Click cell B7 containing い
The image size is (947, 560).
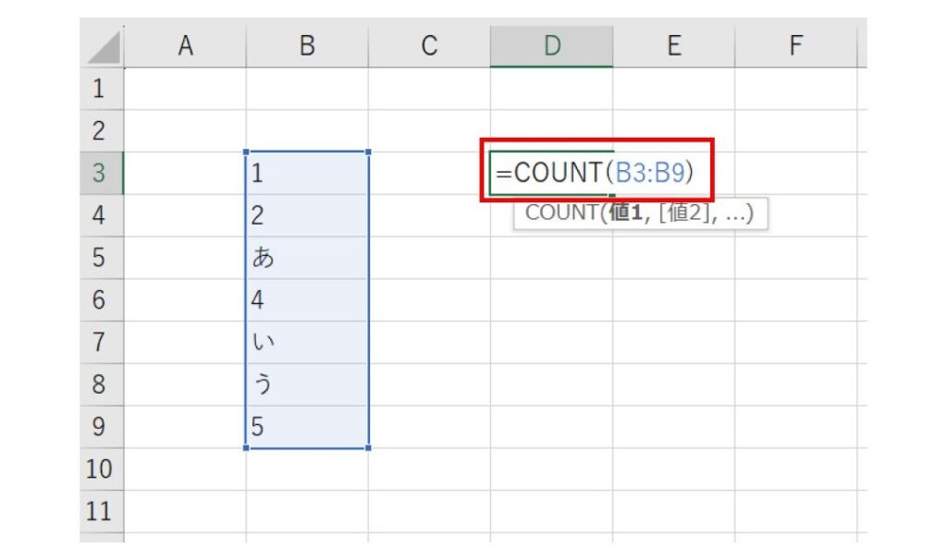tap(307, 342)
